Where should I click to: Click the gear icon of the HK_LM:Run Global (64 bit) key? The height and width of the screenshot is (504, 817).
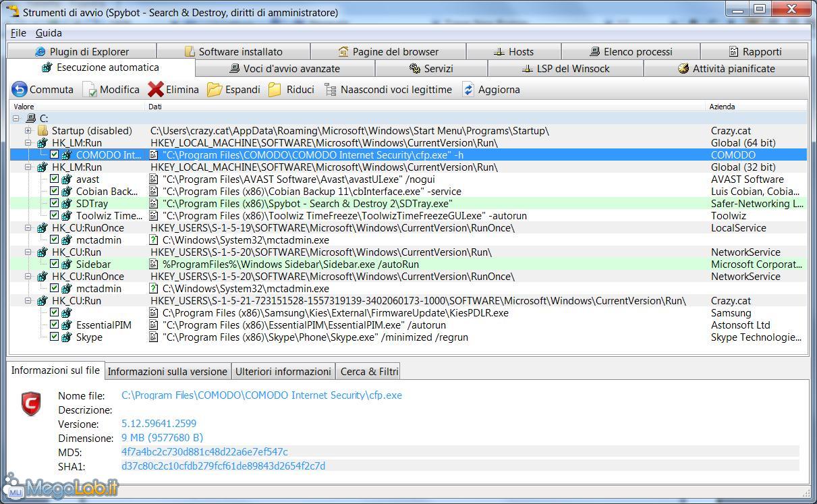pyautogui.click(x=43, y=143)
